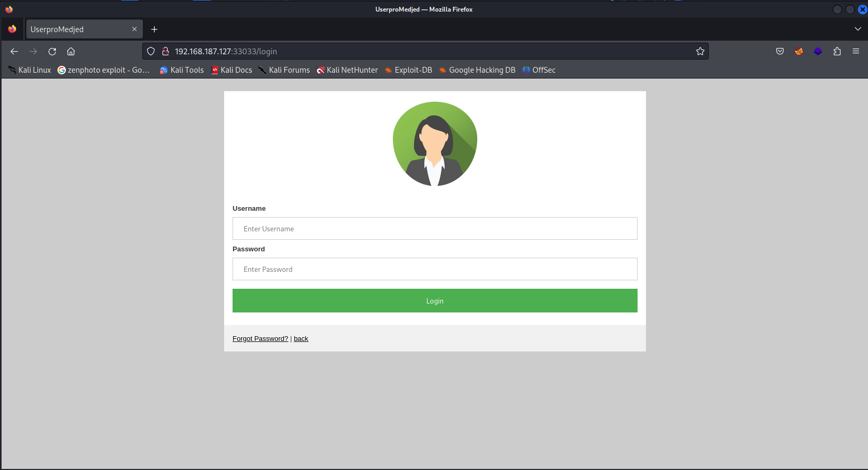Viewport: 868px width, 470px height.
Task: Open the Extensions puzzle-piece icon
Action: click(837, 51)
